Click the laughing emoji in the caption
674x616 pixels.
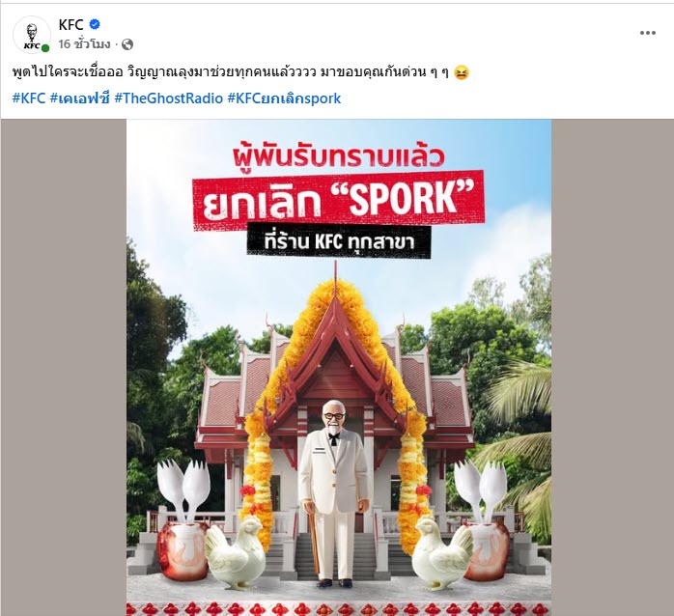click(462, 72)
